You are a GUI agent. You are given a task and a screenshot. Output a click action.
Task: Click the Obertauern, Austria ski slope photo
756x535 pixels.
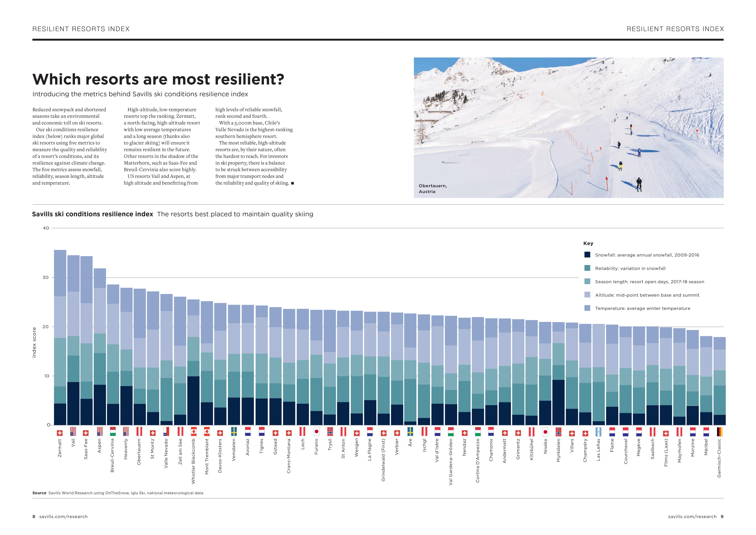coord(569,127)
